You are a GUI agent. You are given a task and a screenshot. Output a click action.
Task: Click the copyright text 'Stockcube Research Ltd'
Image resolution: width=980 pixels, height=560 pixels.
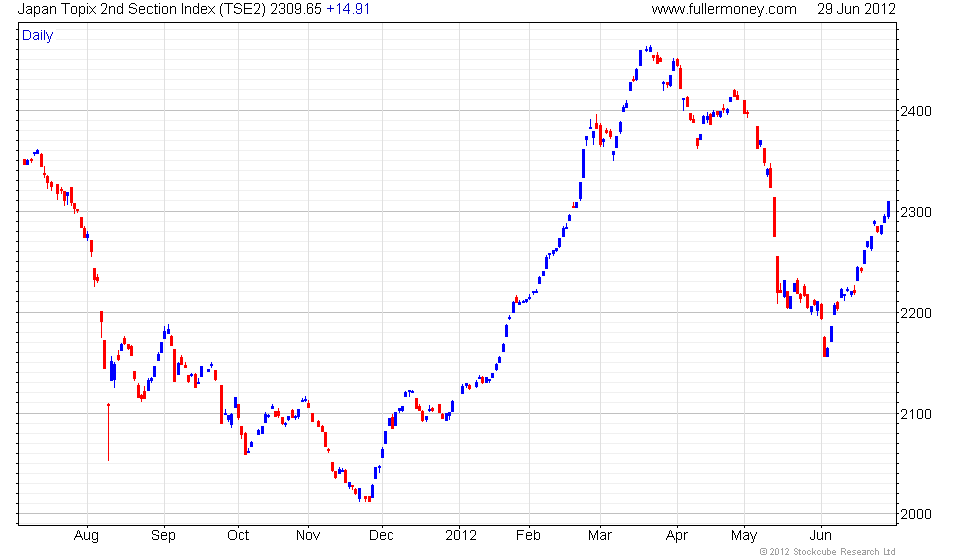click(x=844, y=552)
